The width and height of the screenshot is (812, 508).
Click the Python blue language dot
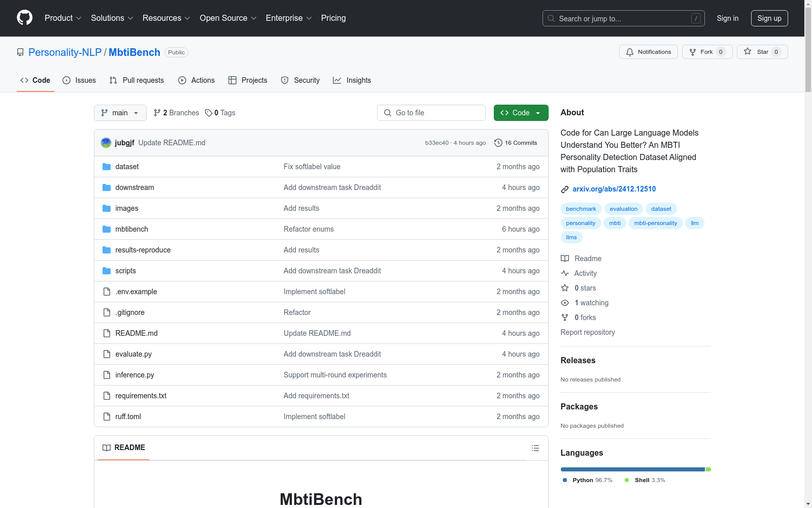pyautogui.click(x=565, y=480)
